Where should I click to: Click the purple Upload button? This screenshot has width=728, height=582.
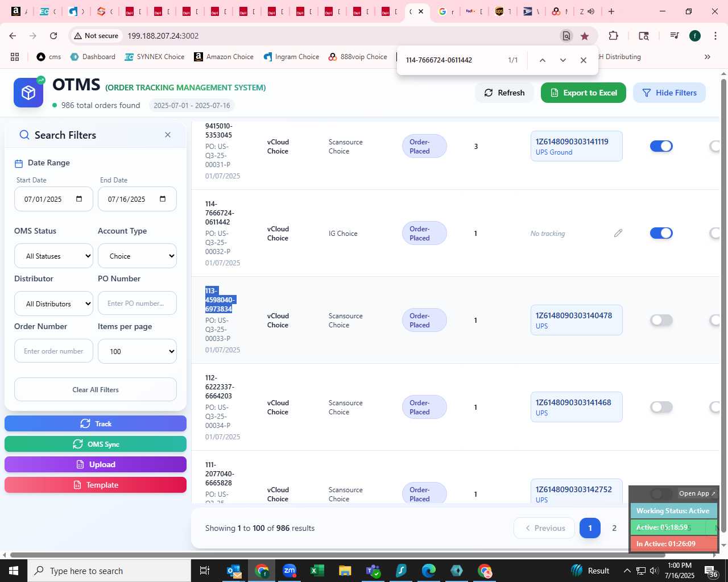pyautogui.click(x=96, y=464)
